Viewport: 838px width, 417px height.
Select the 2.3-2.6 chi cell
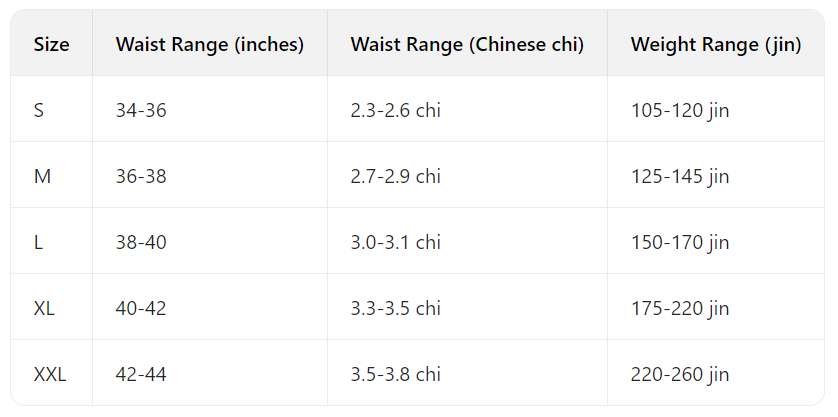[x=395, y=111]
